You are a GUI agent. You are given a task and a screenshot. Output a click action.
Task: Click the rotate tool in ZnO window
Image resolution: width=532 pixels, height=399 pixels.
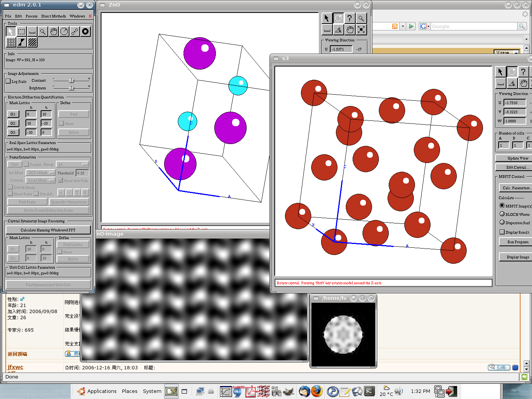(x=339, y=18)
